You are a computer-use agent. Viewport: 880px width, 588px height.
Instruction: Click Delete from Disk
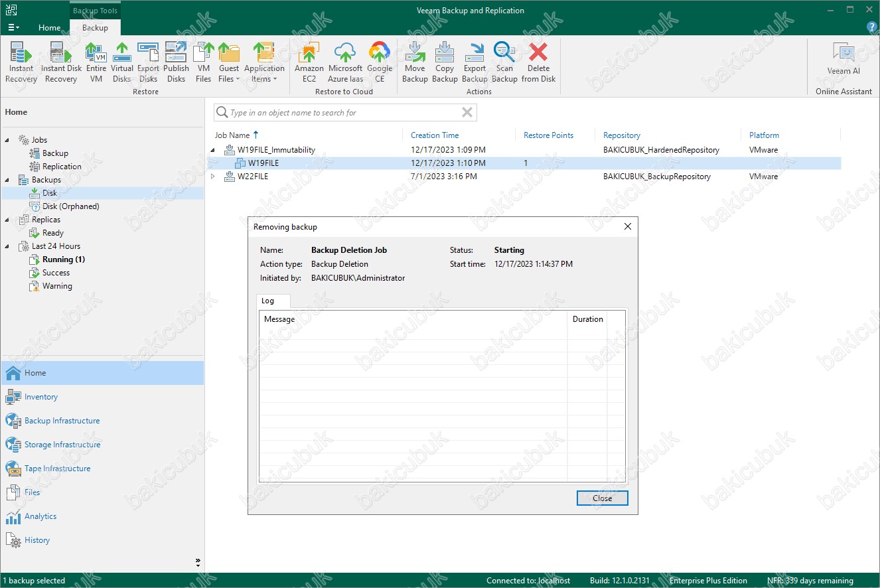coord(538,62)
